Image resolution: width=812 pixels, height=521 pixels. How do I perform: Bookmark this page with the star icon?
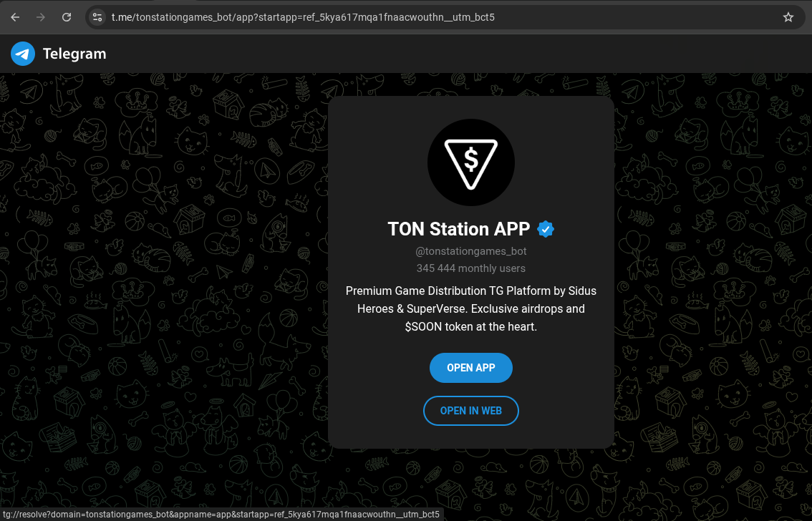(788, 17)
